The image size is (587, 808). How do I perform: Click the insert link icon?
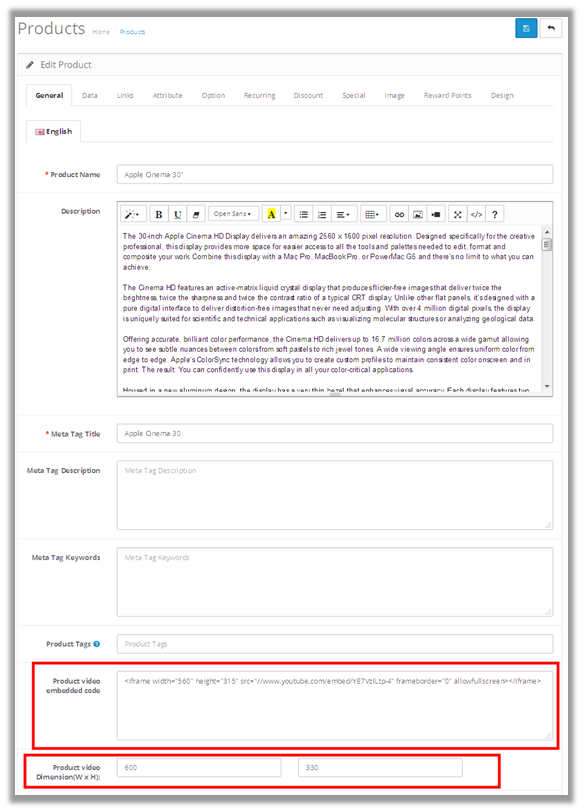pyautogui.click(x=399, y=214)
